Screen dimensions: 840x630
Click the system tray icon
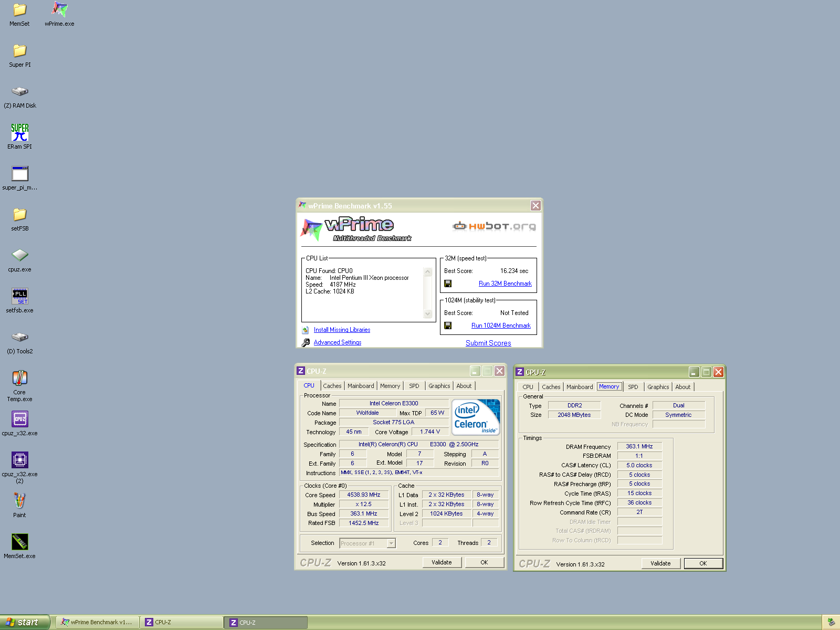point(831,622)
